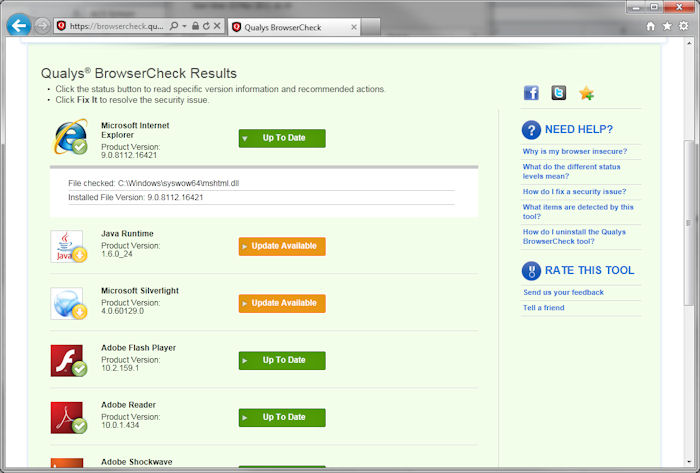The height and width of the screenshot is (473, 700).
Task: Click the Flash version 10.2.159.1 text
Action: [120, 368]
